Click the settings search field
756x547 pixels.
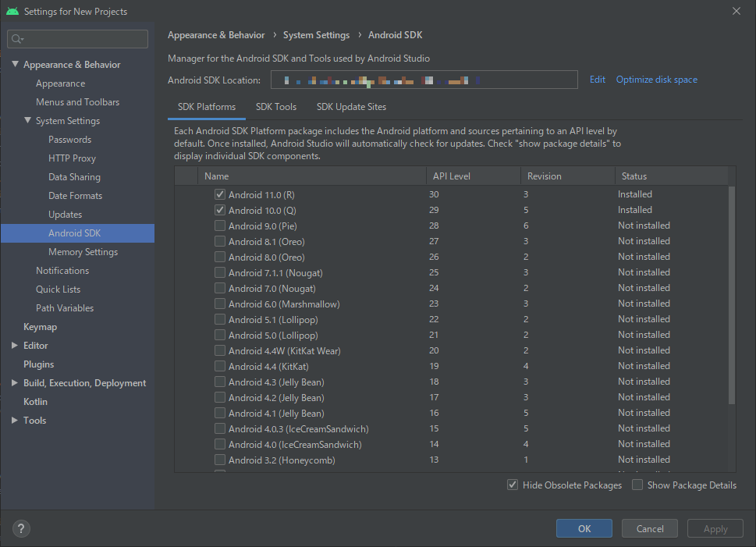(x=77, y=39)
